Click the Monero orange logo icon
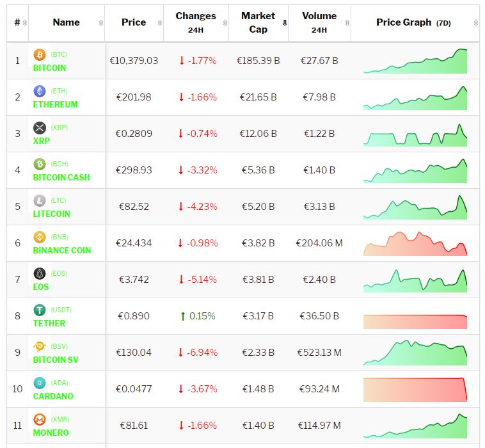This screenshot has height=448, width=485. click(40, 420)
